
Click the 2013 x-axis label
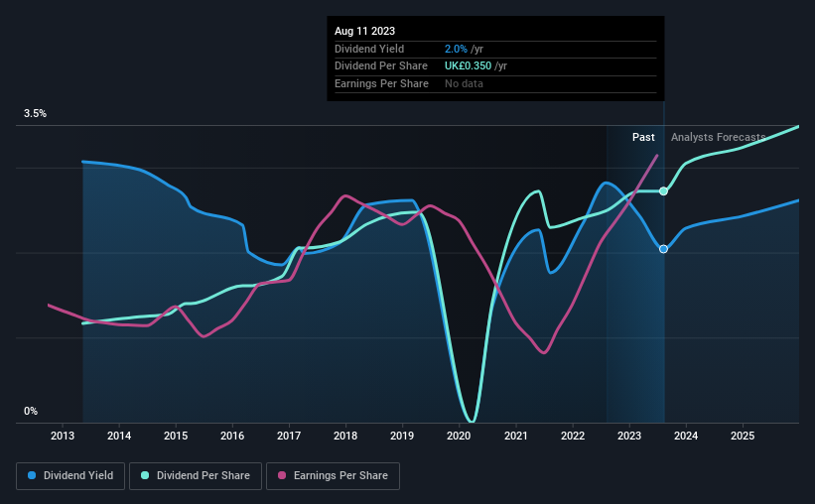click(x=63, y=436)
